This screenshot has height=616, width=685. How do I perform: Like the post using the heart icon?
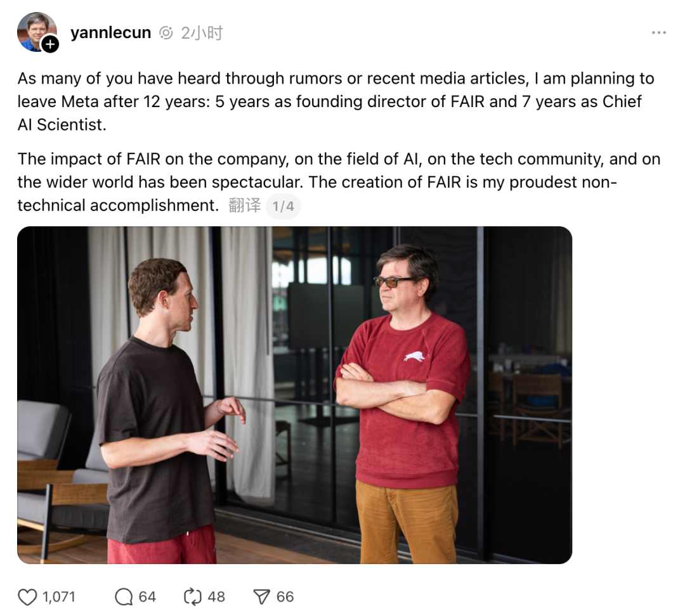[x=28, y=596]
